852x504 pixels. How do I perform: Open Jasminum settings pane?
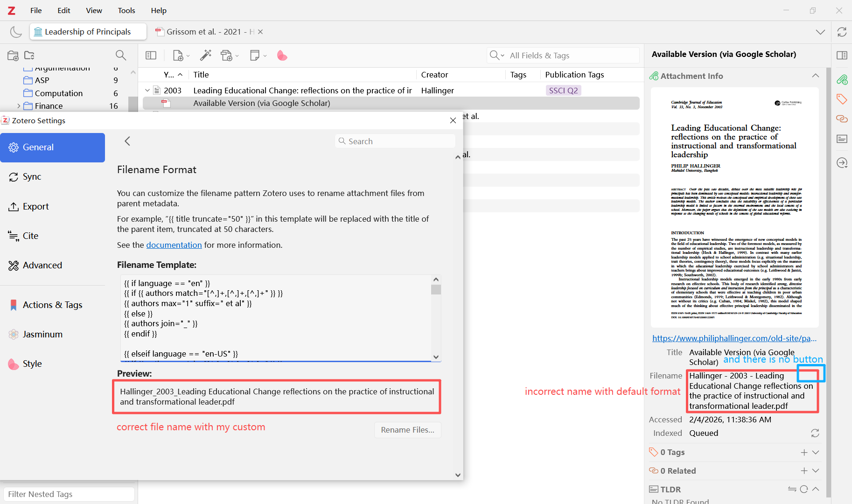click(53, 334)
